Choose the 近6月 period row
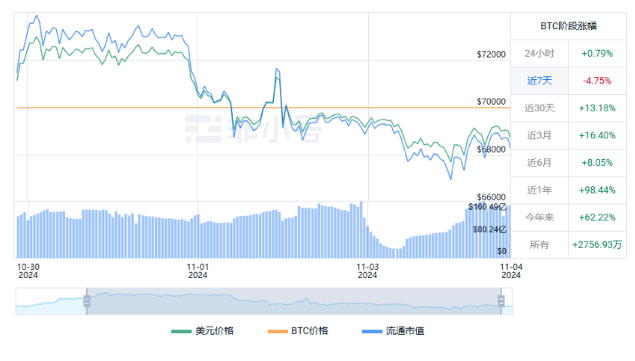 pyautogui.click(x=569, y=163)
